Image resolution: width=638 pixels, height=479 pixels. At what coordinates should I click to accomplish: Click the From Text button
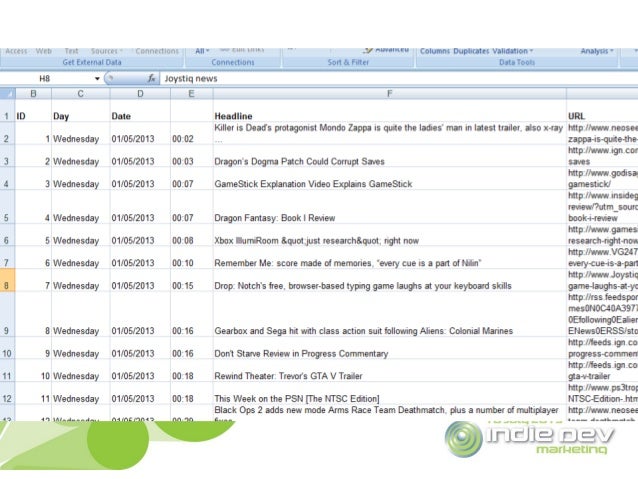71,51
